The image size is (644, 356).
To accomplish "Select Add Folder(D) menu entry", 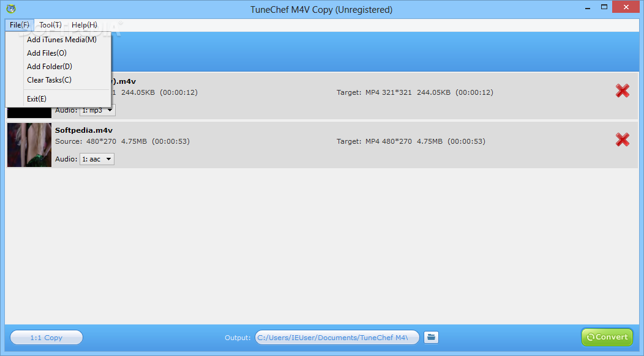I will click(x=50, y=67).
